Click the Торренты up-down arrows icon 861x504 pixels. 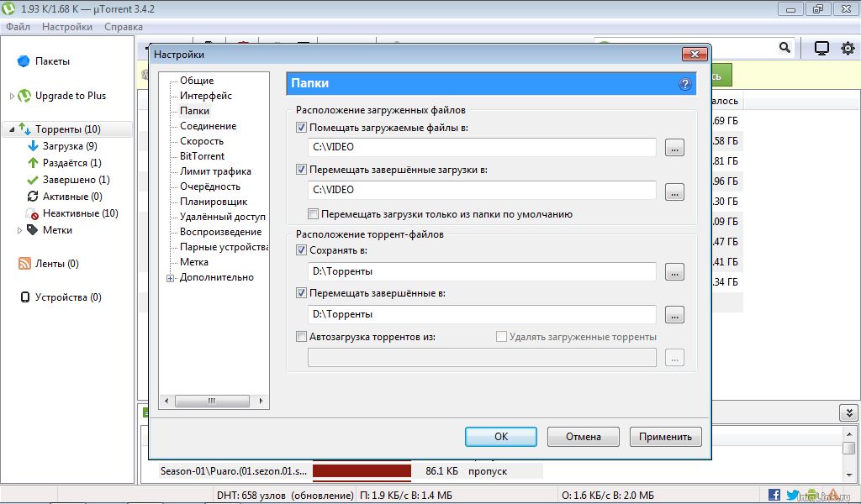click(x=24, y=129)
